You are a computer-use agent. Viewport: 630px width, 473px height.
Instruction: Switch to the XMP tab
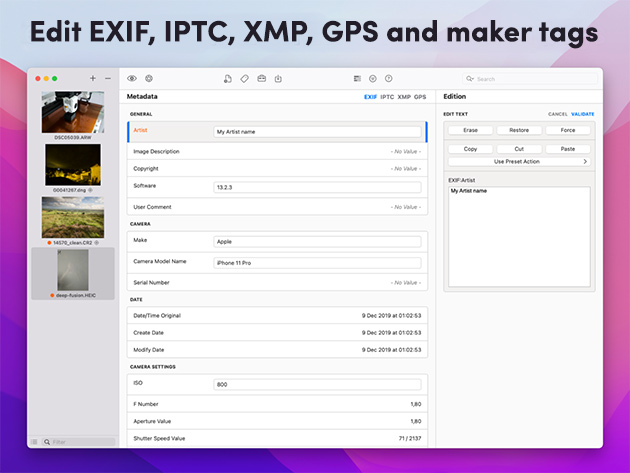[404, 97]
